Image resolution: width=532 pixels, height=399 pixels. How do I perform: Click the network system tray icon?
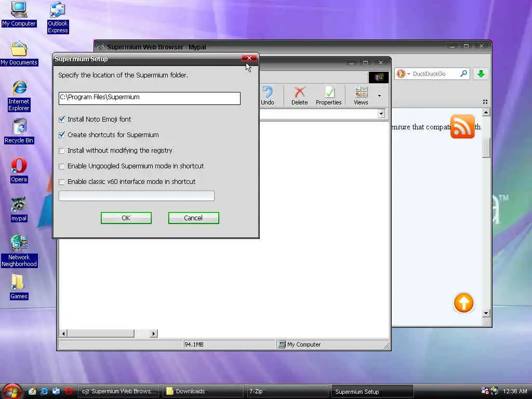pyautogui.click(x=485, y=391)
